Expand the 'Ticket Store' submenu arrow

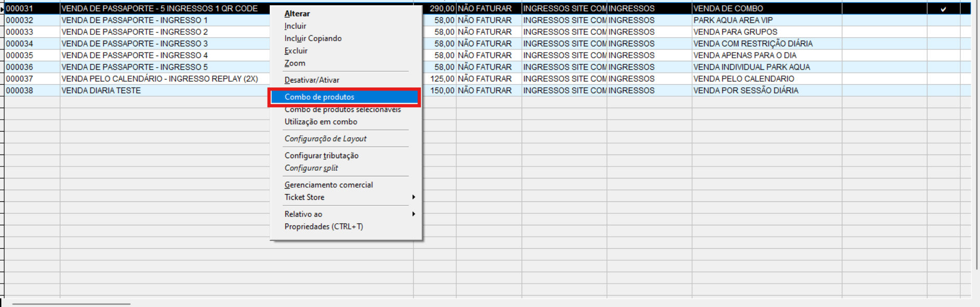tap(413, 197)
